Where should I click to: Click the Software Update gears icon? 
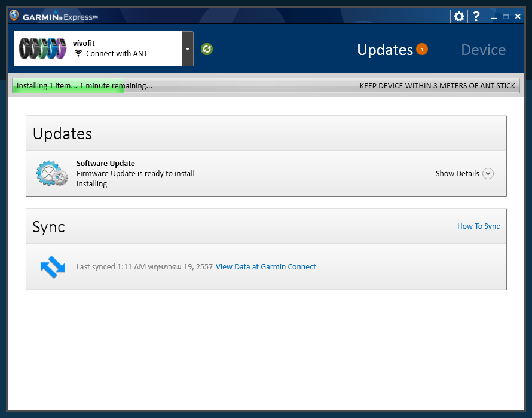(x=52, y=173)
